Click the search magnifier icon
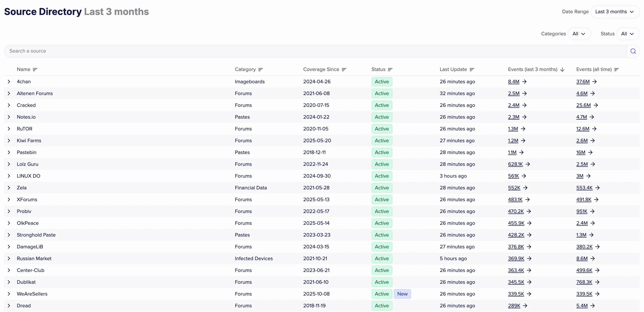 [633, 51]
